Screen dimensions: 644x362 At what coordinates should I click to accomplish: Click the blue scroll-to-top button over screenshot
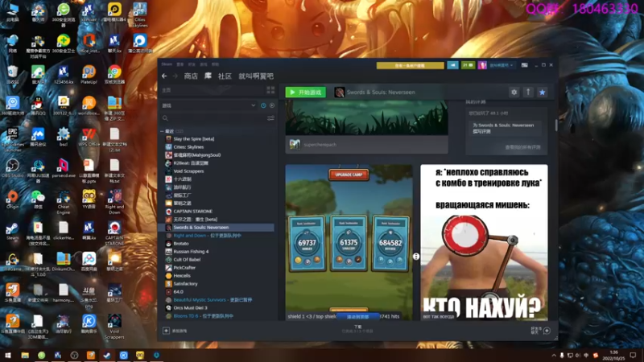click(357, 316)
